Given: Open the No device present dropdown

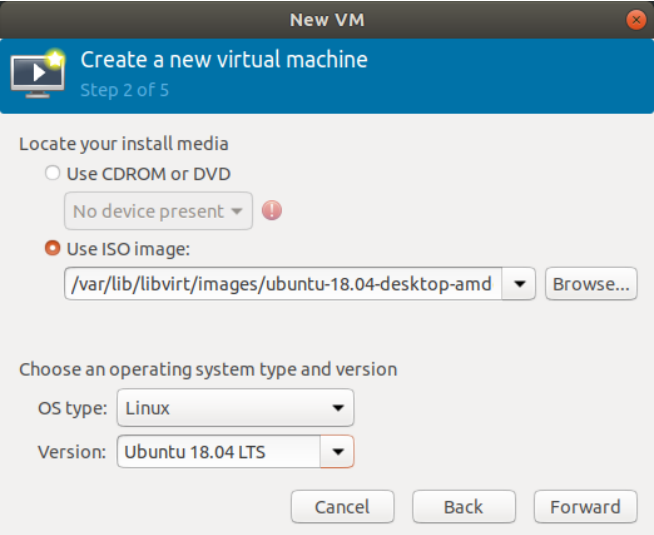Looking at the screenshot, I should tap(158, 211).
